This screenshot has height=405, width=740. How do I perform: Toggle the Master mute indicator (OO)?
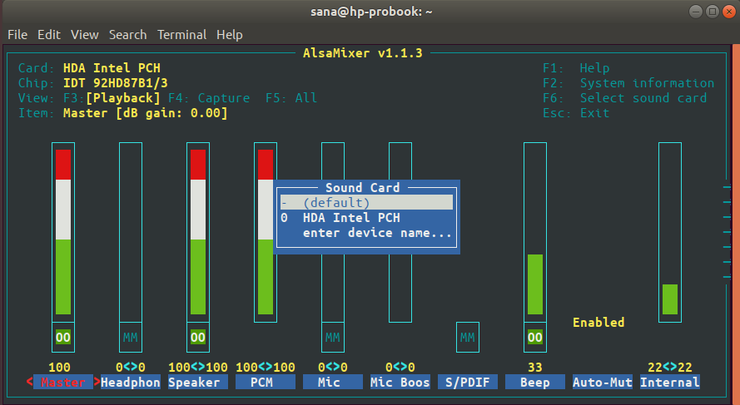(x=63, y=337)
